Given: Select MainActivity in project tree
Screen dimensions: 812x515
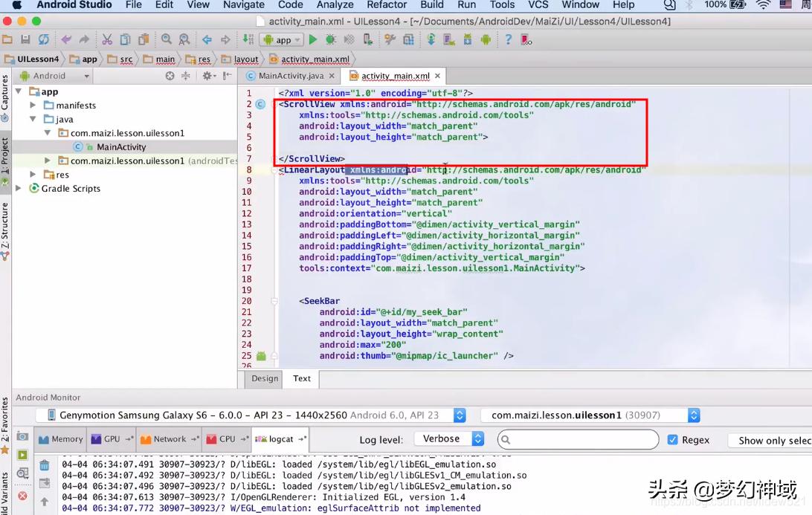Looking at the screenshot, I should [x=120, y=147].
